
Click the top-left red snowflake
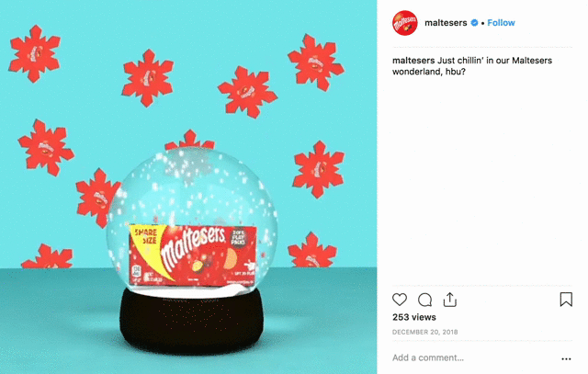(35, 53)
